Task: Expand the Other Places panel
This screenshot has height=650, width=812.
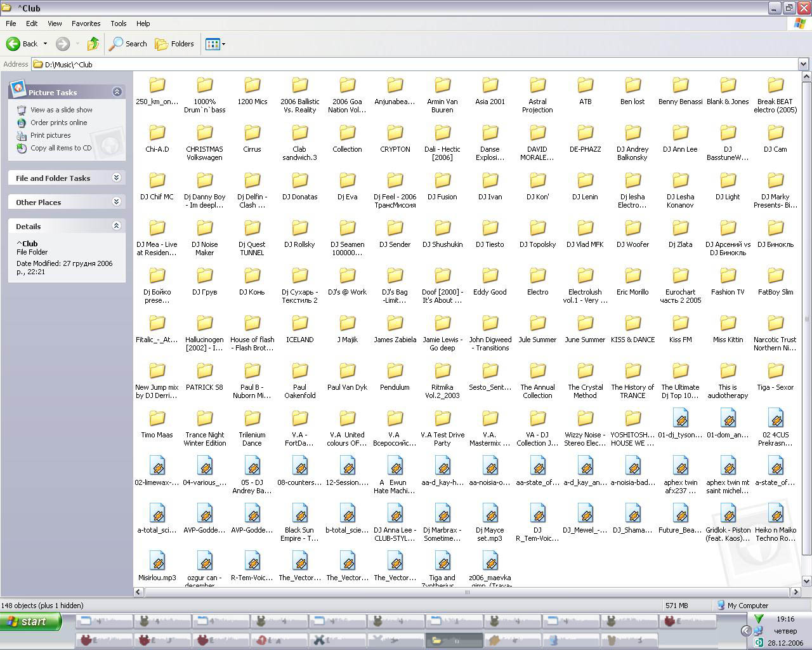Action: (x=117, y=202)
